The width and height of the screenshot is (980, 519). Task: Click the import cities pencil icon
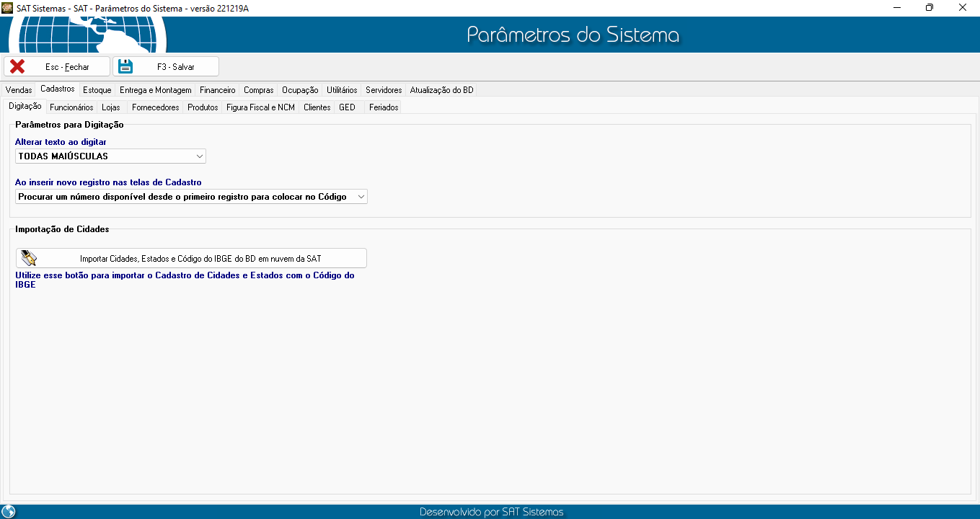[29, 258]
